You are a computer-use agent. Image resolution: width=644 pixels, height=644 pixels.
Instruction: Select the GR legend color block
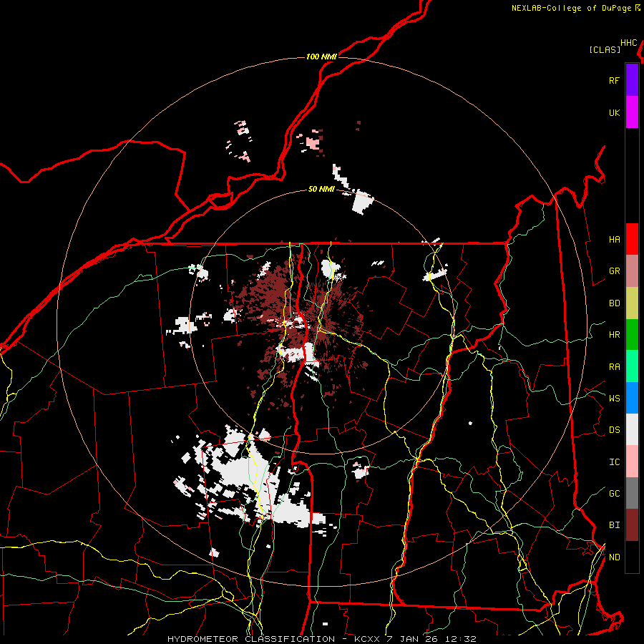(x=632, y=271)
